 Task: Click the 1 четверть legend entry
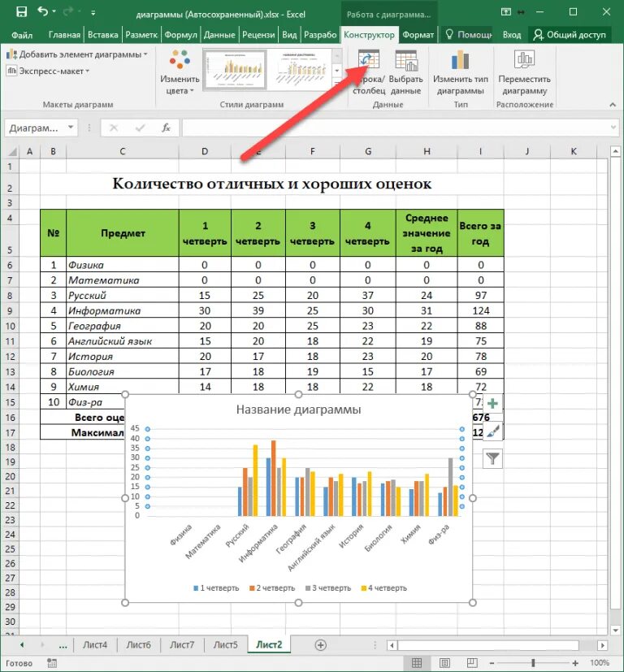[216, 588]
